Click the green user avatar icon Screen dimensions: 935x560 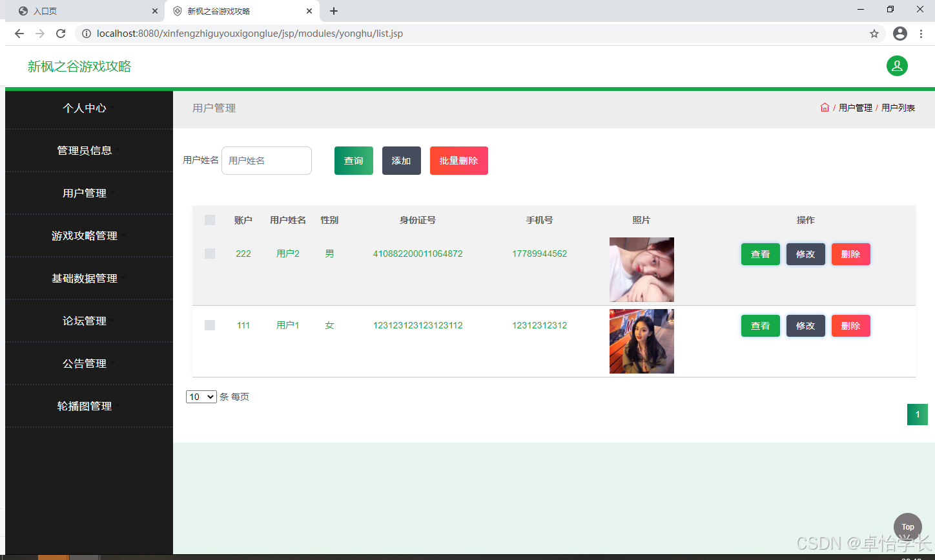[x=897, y=66]
